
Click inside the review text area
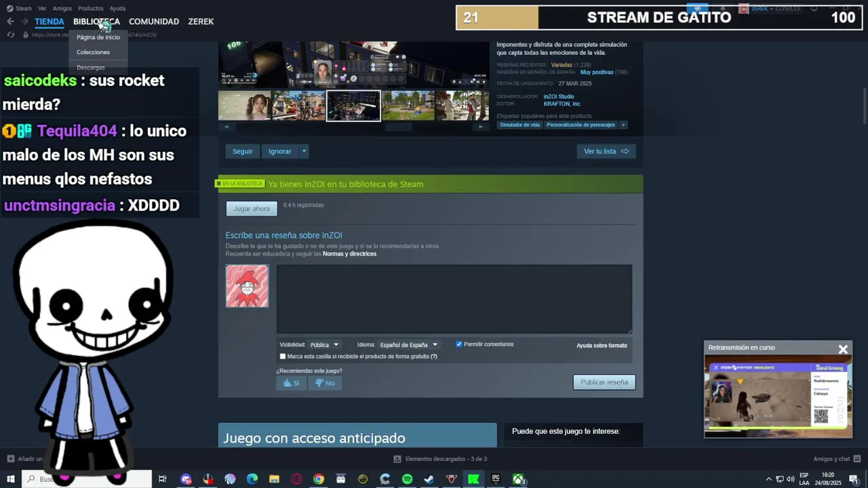[x=454, y=299]
